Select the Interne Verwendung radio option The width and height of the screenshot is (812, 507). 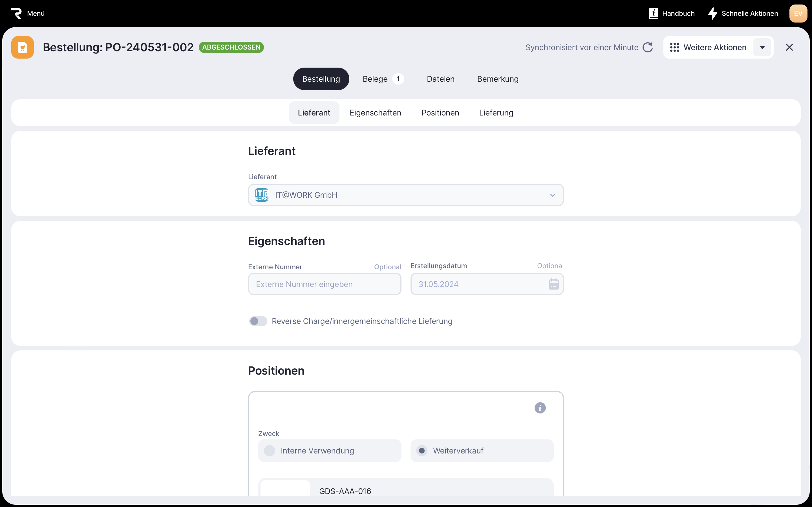[270, 451]
